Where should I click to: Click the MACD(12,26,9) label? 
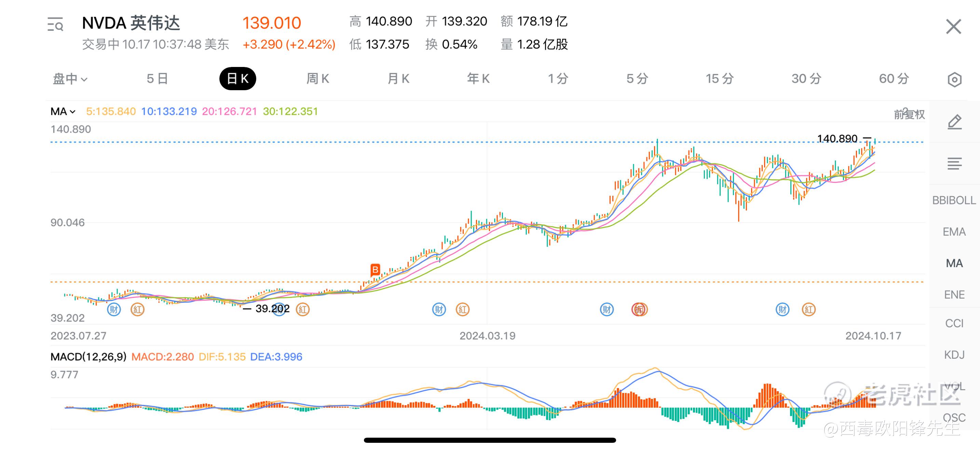[88, 357]
